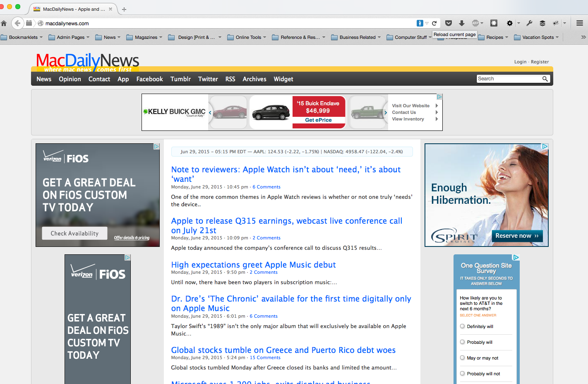The width and height of the screenshot is (588, 384).
Task: Open Adblock Plus icon
Action: 475,23
